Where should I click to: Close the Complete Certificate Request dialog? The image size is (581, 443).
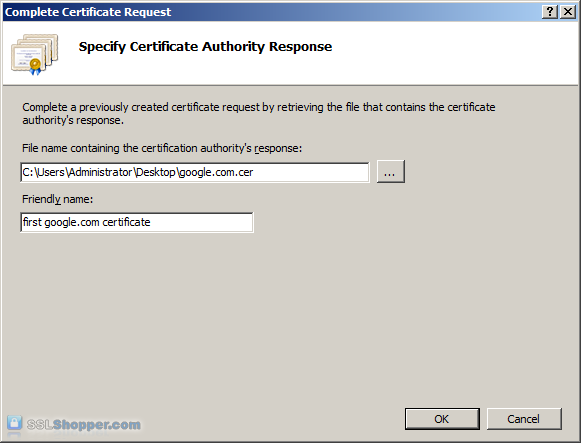point(568,12)
